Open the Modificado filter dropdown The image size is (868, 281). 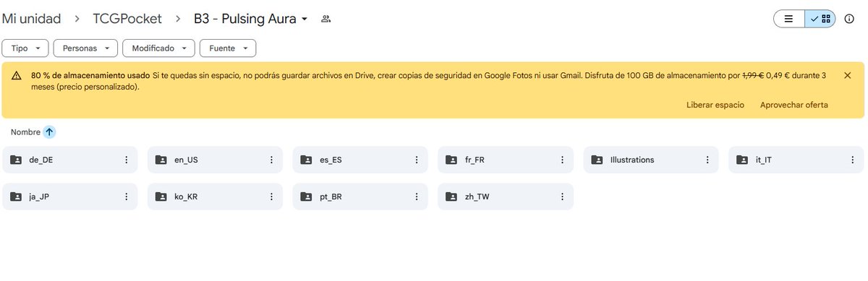[x=158, y=48]
